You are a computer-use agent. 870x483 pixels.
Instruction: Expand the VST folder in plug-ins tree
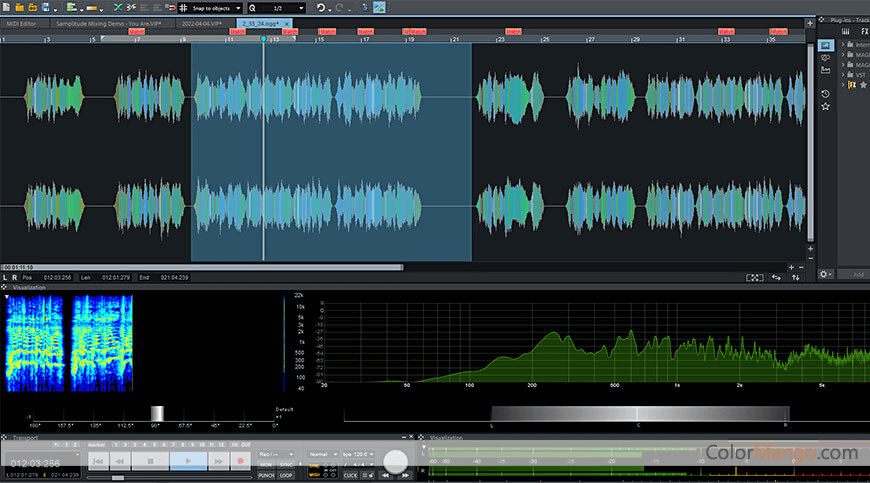845,74
